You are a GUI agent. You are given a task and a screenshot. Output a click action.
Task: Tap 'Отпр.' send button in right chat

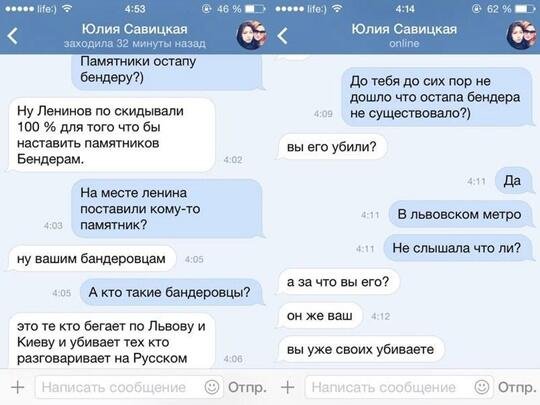(517, 388)
